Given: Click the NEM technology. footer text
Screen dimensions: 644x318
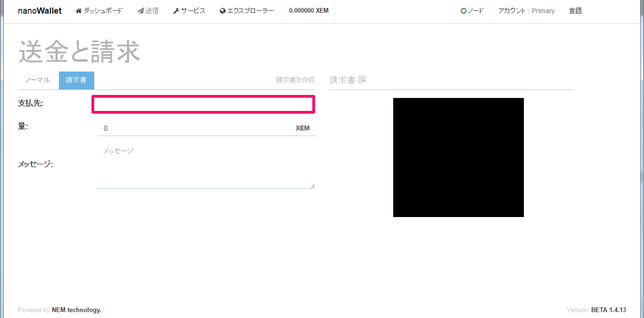Looking at the screenshot, I should [76, 310].
